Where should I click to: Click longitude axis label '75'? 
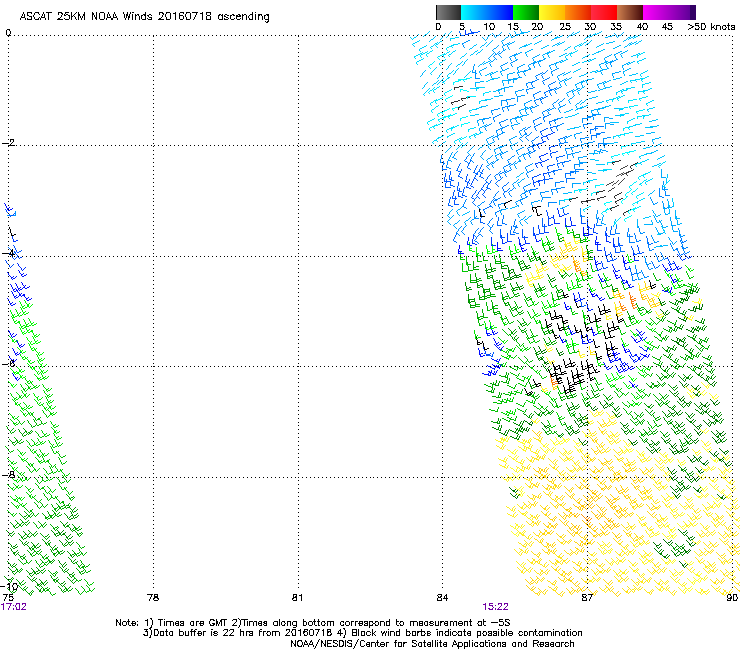[8, 598]
